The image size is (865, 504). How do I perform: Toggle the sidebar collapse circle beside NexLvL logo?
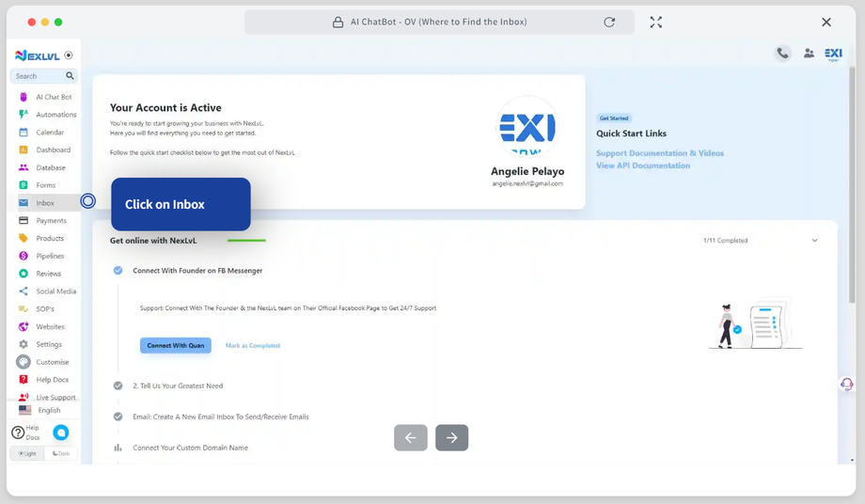click(x=69, y=55)
